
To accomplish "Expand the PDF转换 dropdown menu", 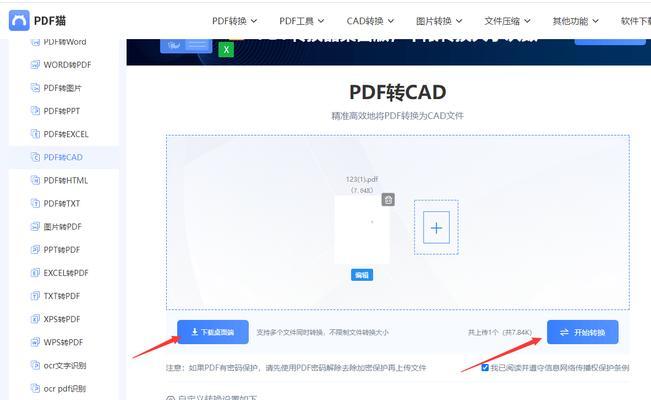I will point(235,21).
